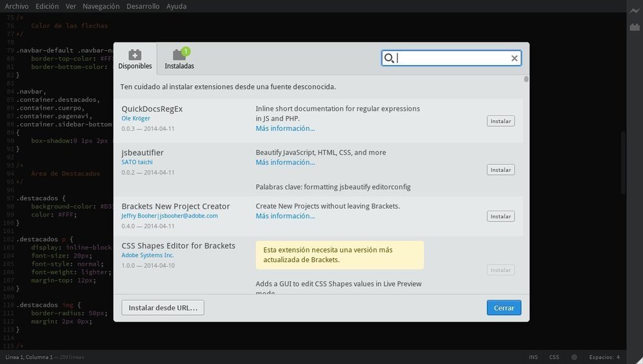Open the CSS language mode selector
The width and height of the screenshot is (643, 364).
tap(554, 357)
